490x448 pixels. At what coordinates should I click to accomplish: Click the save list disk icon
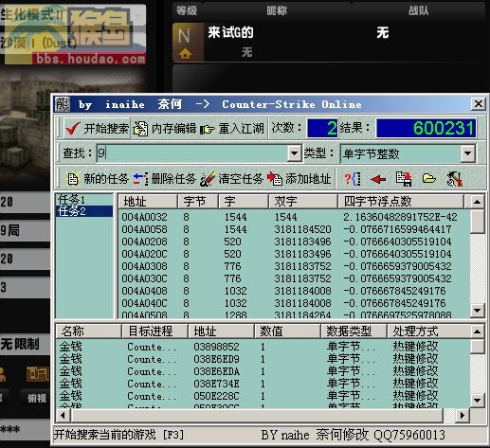point(404,179)
